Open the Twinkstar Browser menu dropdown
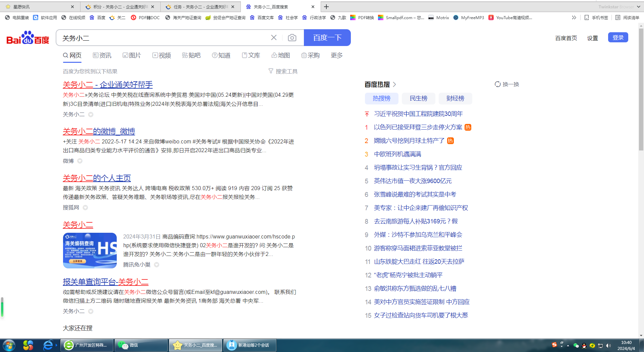The width and height of the screenshot is (644, 352). (x=638, y=7)
